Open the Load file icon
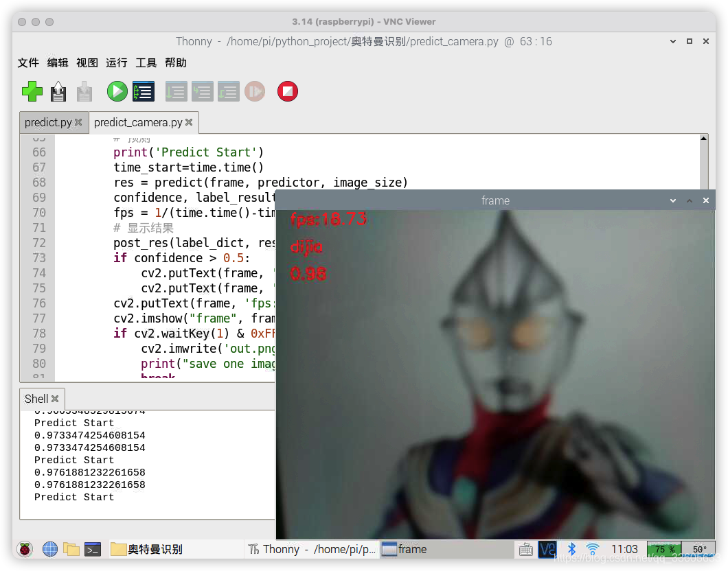 point(58,91)
